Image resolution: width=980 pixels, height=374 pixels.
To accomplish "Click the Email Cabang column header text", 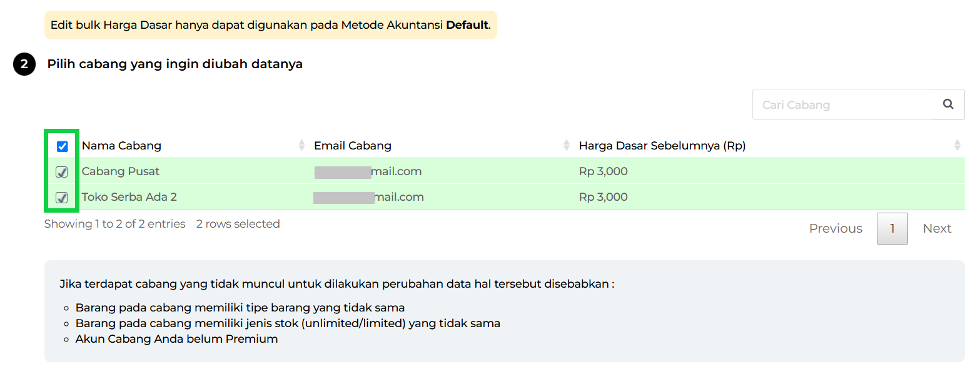I will [x=352, y=146].
